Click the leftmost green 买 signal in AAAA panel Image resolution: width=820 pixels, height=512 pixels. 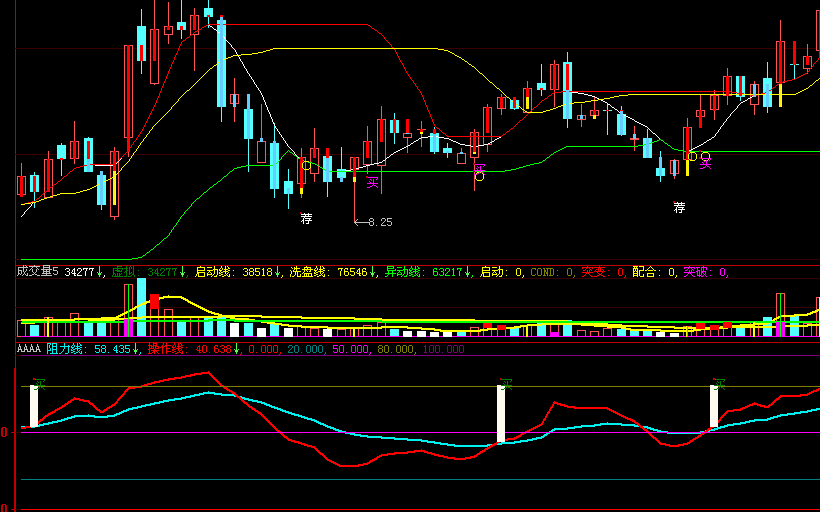[x=40, y=385]
